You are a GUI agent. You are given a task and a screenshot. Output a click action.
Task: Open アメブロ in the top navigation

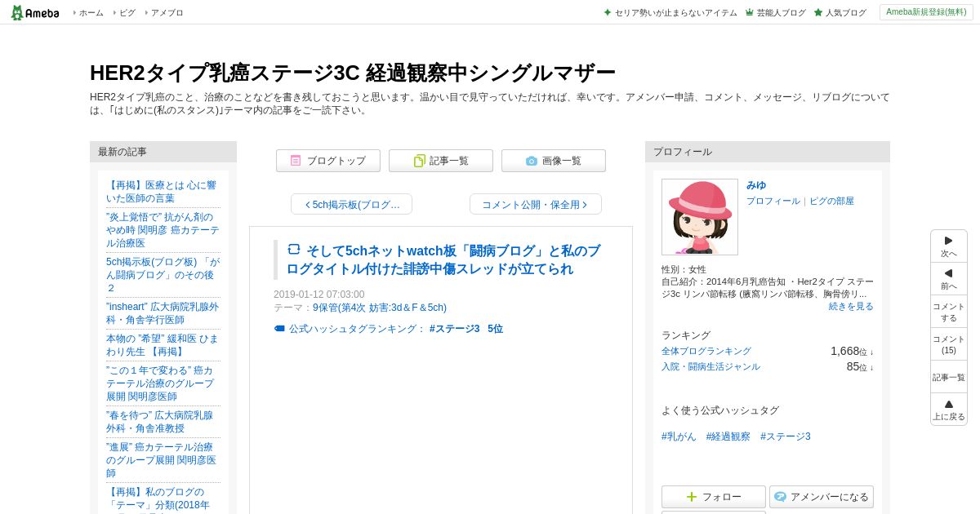[x=167, y=12]
